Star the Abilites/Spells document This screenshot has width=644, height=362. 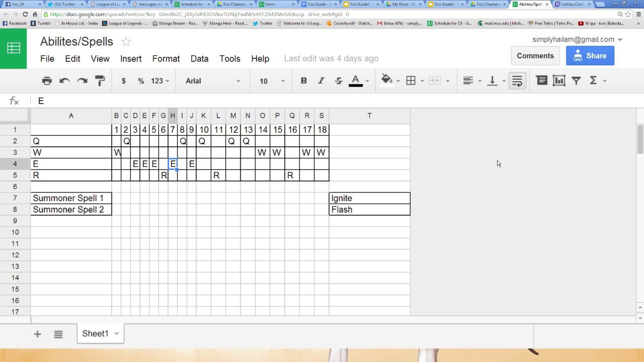tap(126, 42)
